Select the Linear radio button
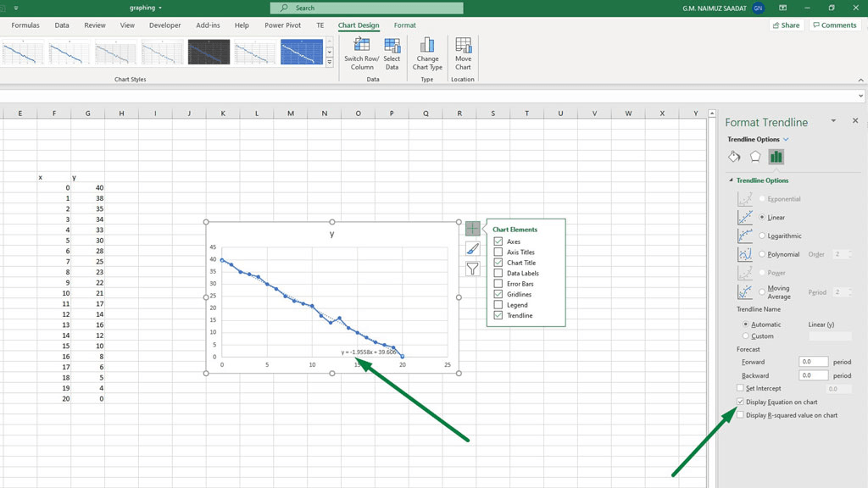 (762, 217)
